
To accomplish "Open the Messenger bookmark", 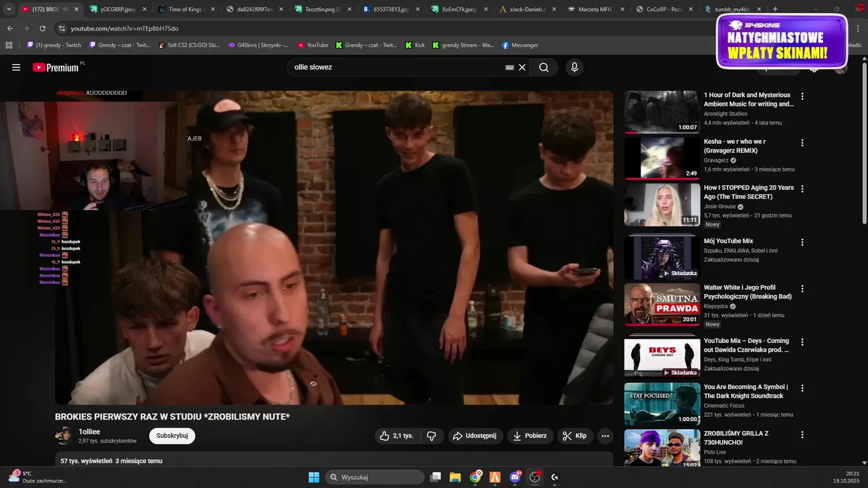I will point(519,45).
